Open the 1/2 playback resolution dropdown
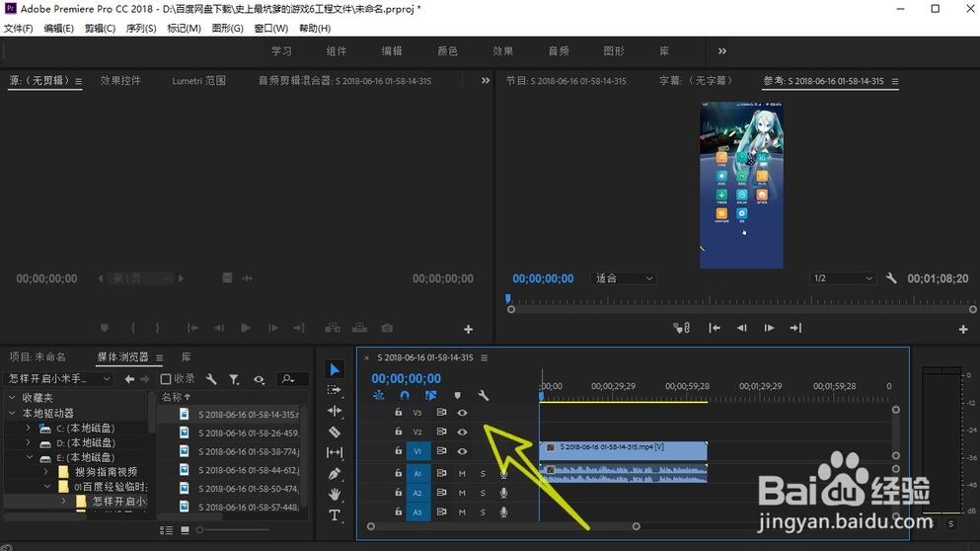Screen dimensions: 980x551 (x=842, y=278)
